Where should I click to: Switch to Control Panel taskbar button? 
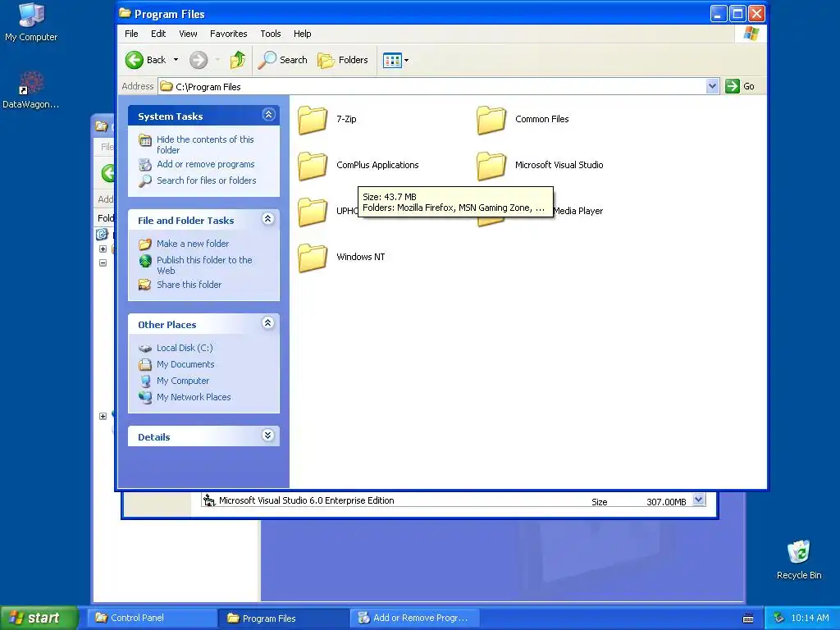(153, 618)
